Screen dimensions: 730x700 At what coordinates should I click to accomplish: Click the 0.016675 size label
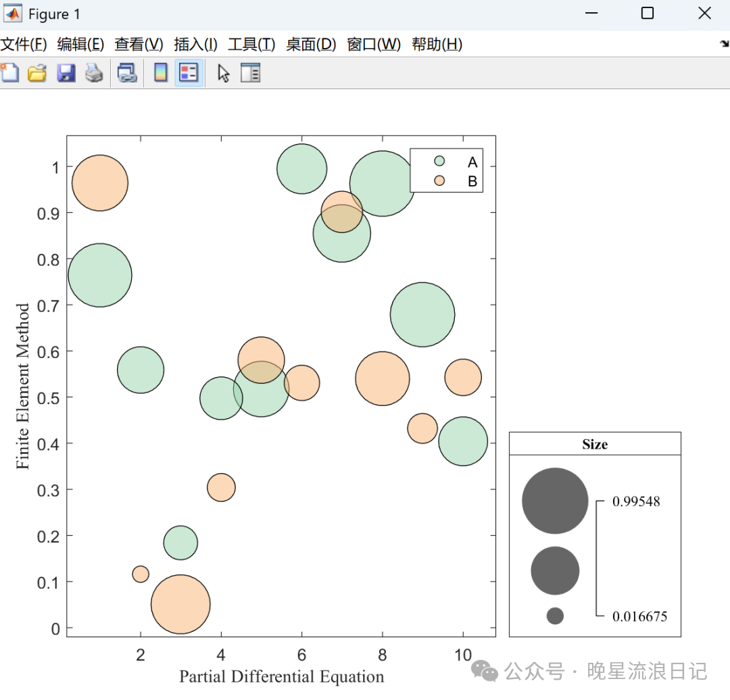(639, 616)
